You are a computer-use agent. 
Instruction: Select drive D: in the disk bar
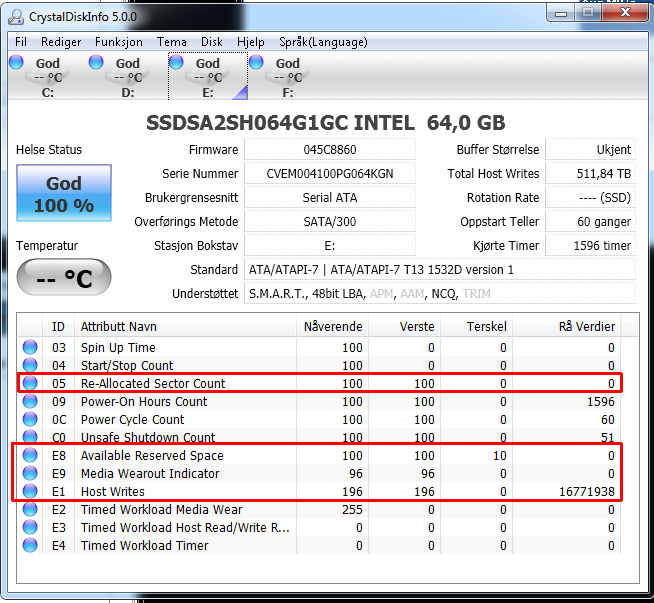(x=128, y=77)
